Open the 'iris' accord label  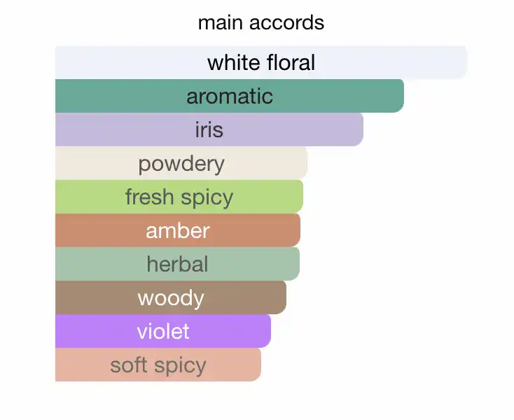pyautogui.click(x=209, y=129)
